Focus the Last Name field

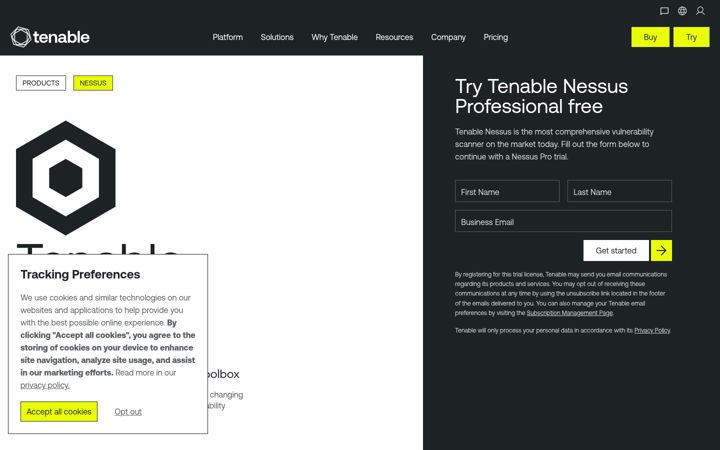(619, 191)
